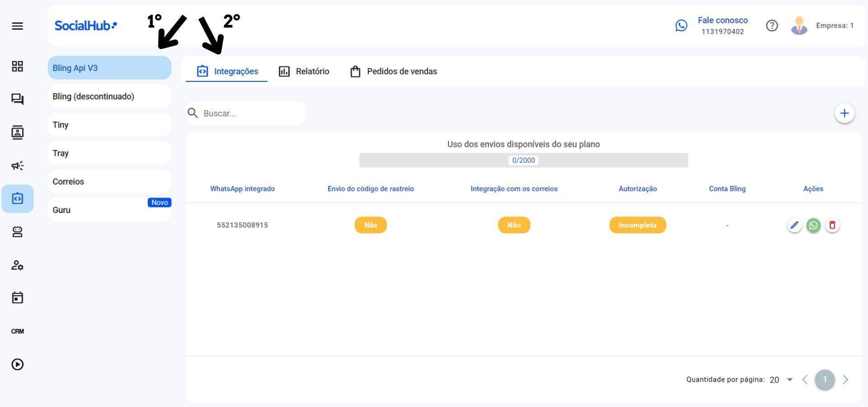The width and height of the screenshot is (868, 407).
Task: Open the help question mark icon
Action: click(x=772, y=25)
